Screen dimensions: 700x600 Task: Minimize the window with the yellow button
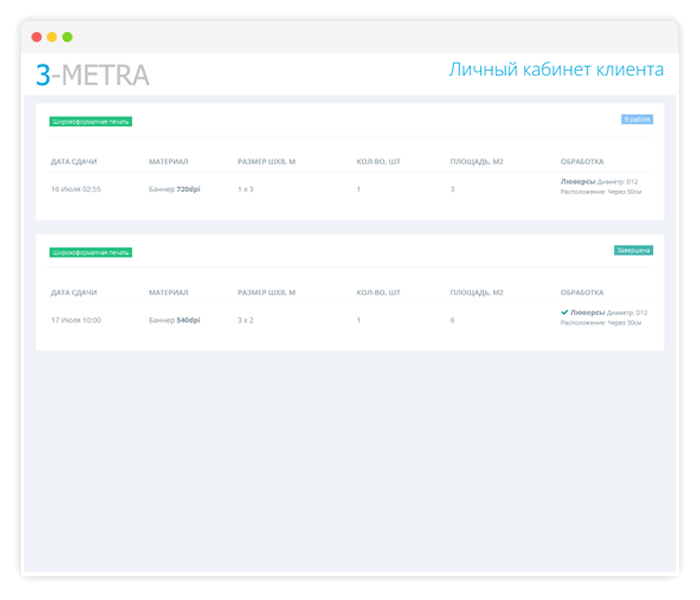point(52,37)
